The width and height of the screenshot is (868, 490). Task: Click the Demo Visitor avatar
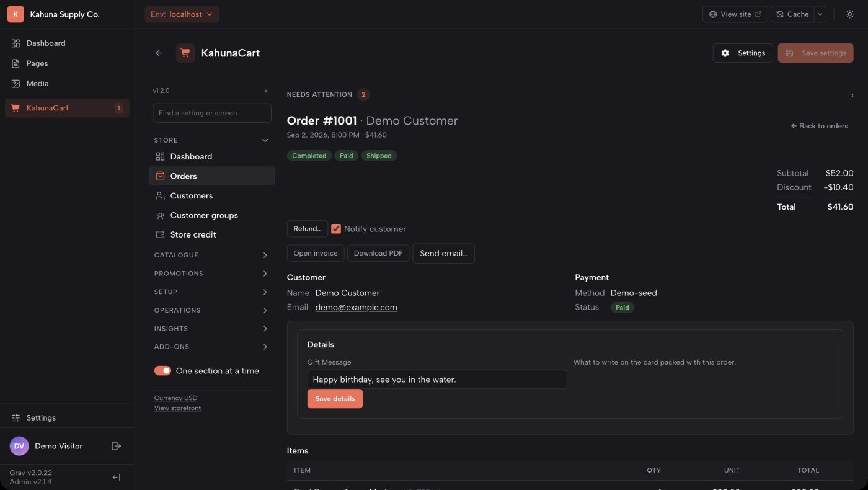pos(19,446)
